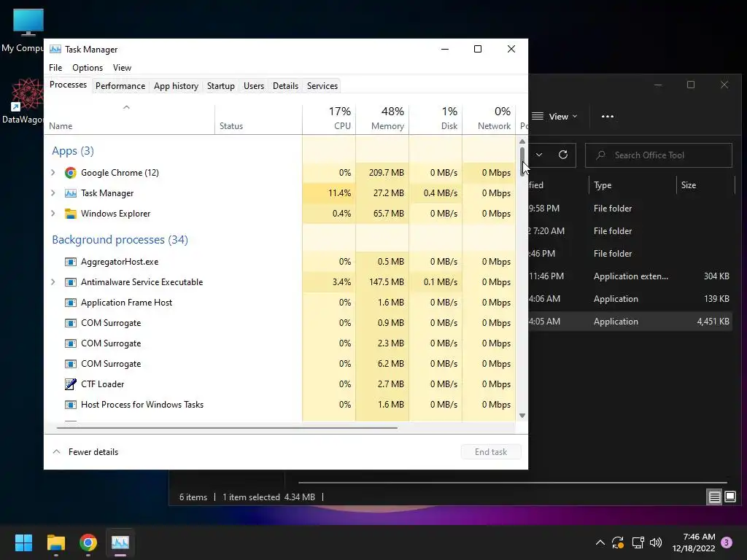Sort processes by the Disk column
The image size is (747, 560).
point(436,118)
